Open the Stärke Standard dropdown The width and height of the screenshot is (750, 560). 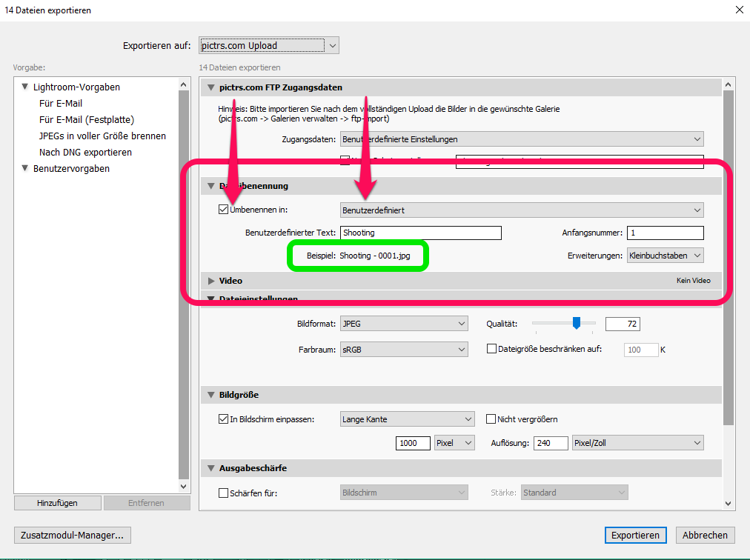[x=574, y=492]
